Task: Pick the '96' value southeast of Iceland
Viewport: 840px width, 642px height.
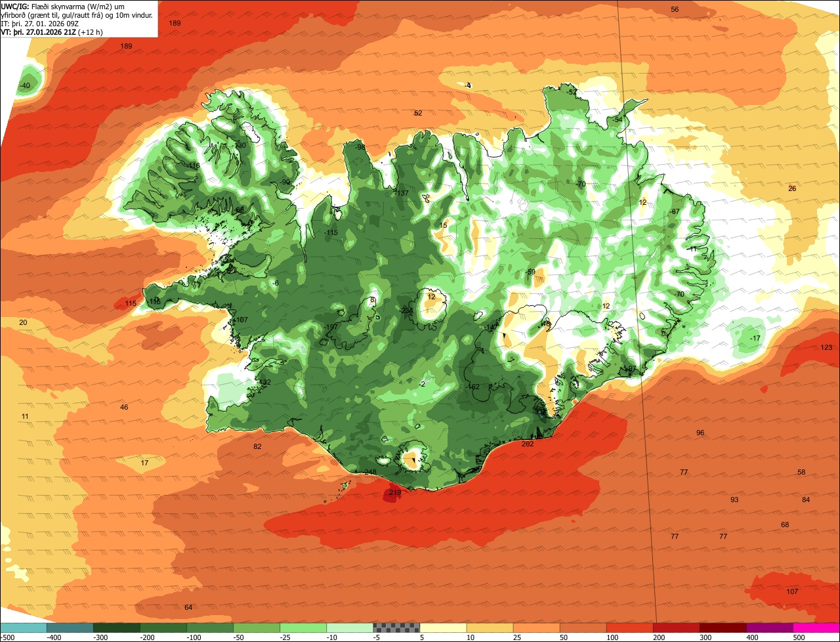Action: [x=700, y=433]
